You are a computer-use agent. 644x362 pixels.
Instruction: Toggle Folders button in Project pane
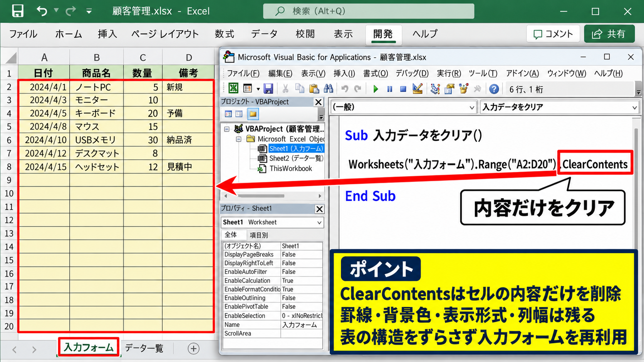tap(253, 114)
